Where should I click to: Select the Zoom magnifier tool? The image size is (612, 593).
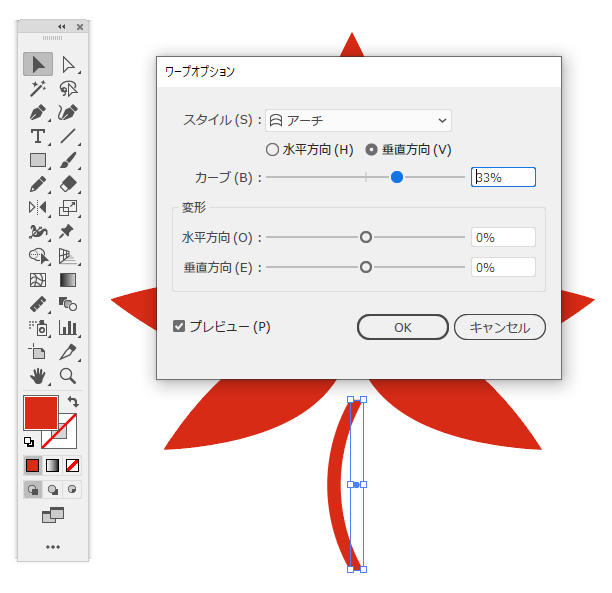[68, 376]
